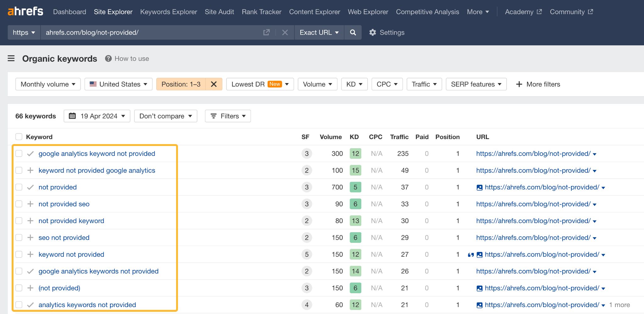The height and width of the screenshot is (314, 644).
Task: Click the Ahrefs logo
Action: (x=25, y=11)
